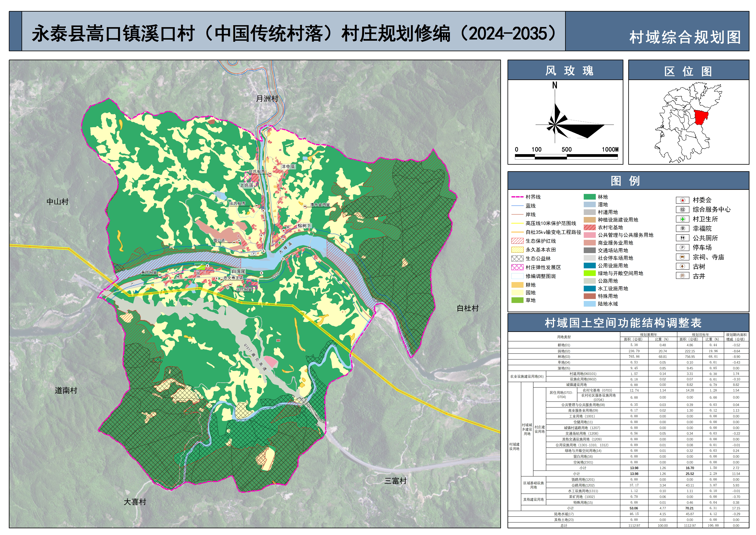Click the 村卫生所 green cross legend icon
Screen dimensions: 756x535
682,219
